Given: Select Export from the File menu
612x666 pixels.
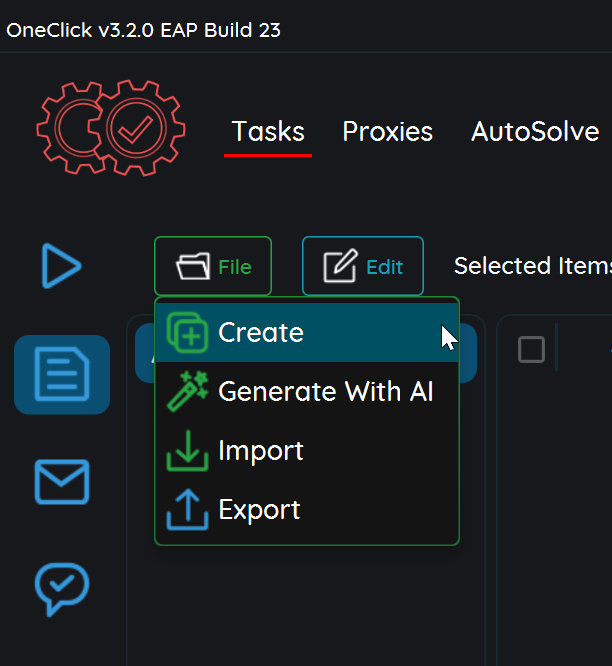Looking at the screenshot, I should [307, 509].
